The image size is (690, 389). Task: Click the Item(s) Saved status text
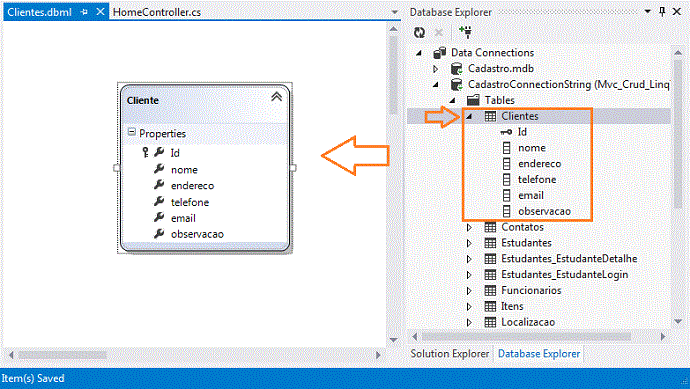(33, 378)
